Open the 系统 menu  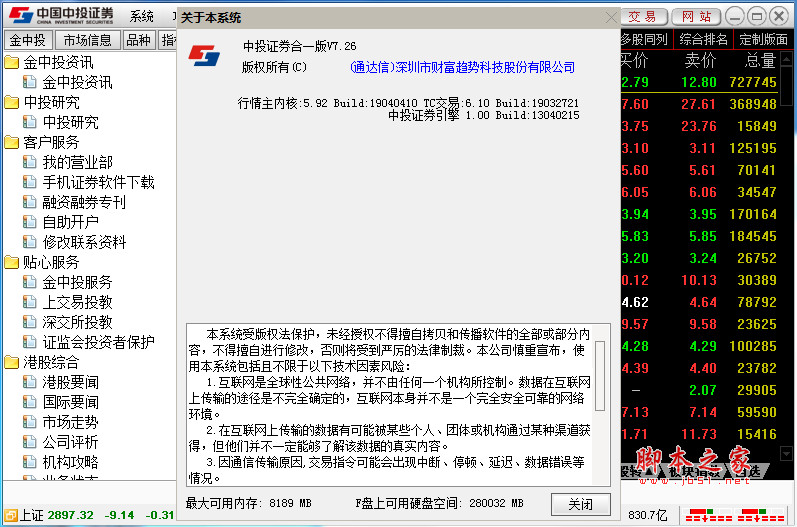click(141, 17)
